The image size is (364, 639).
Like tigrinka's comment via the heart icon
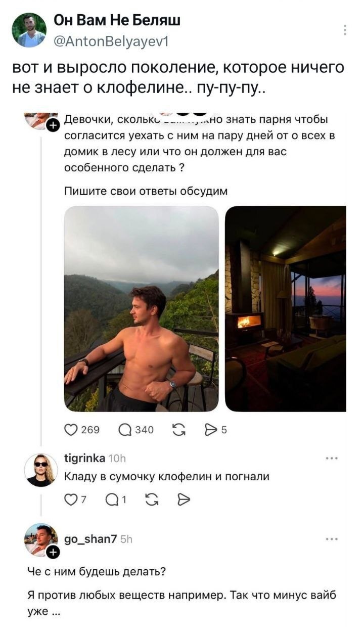point(71,500)
